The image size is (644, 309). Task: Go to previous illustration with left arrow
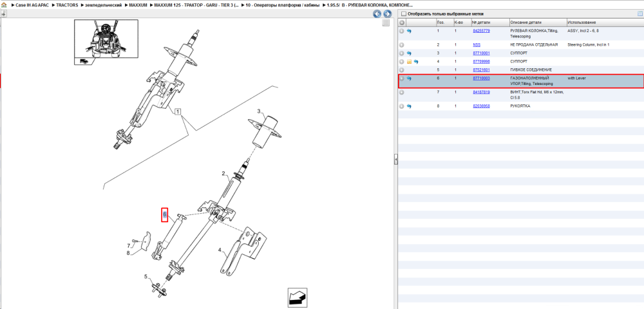pos(377,14)
